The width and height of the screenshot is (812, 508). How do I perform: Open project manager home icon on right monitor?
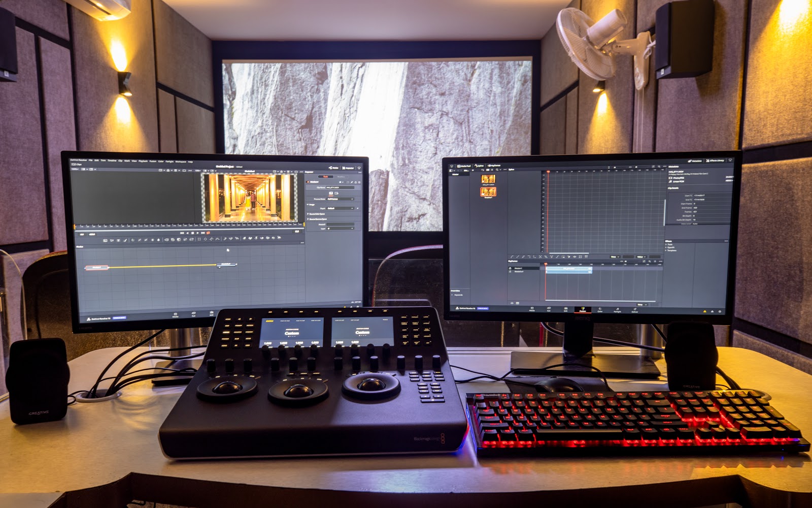(713, 311)
